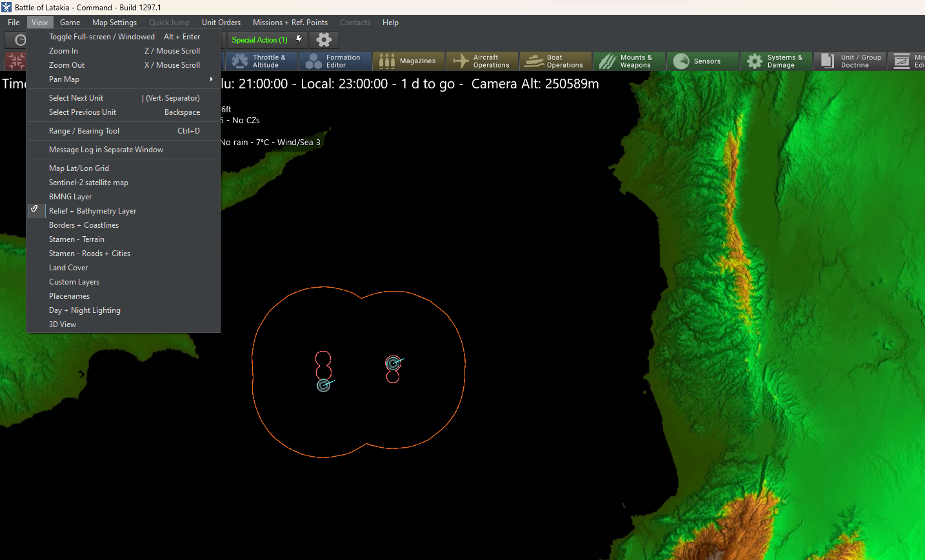
Task: Open the Formation Editor
Action: pyautogui.click(x=335, y=61)
